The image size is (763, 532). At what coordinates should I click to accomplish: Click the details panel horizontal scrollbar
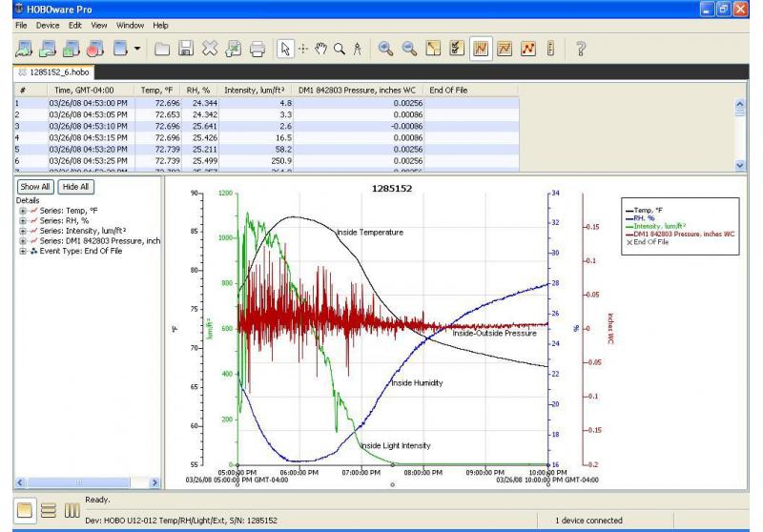click(x=81, y=483)
